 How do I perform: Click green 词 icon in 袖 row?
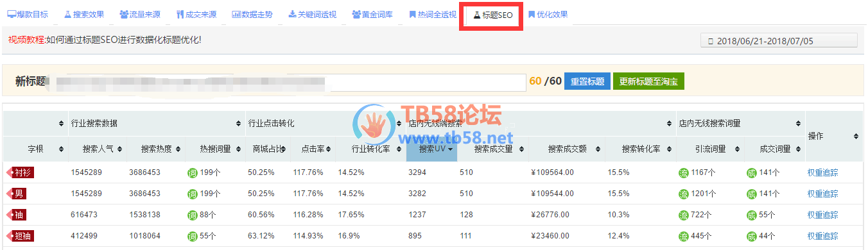coord(192,215)
